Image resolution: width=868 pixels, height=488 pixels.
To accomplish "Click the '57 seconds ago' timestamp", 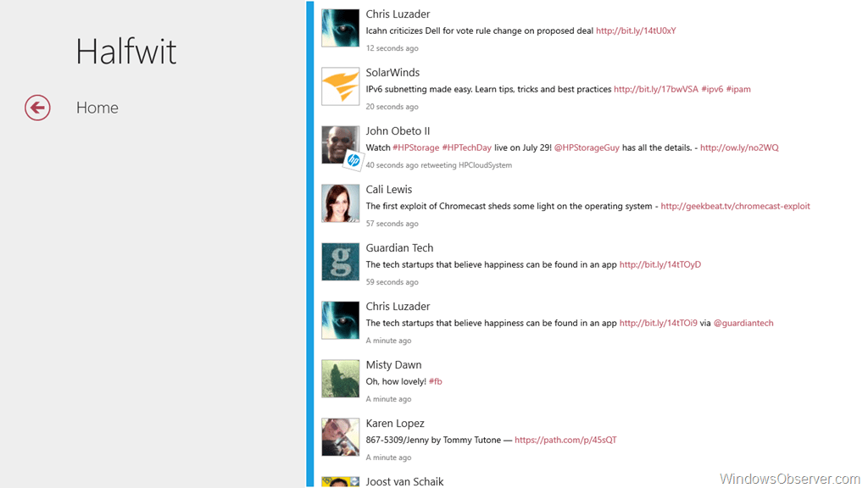I will 392,224.
